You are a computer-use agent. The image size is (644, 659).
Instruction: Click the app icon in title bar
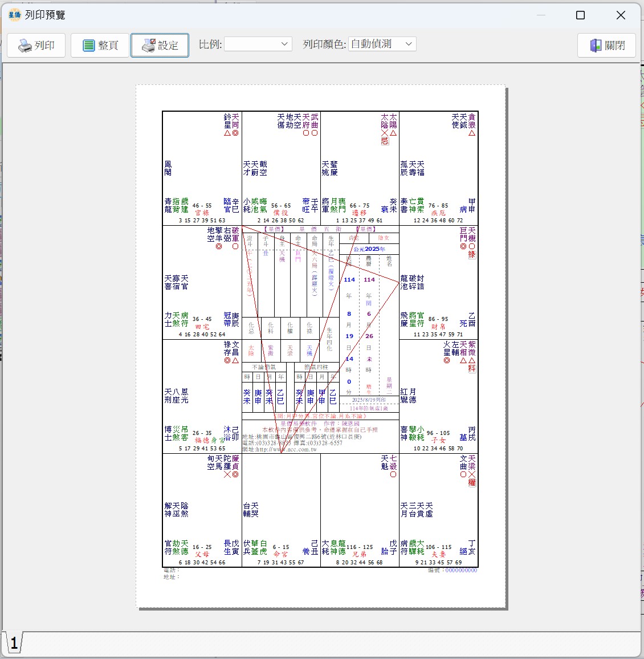[14, 15]
